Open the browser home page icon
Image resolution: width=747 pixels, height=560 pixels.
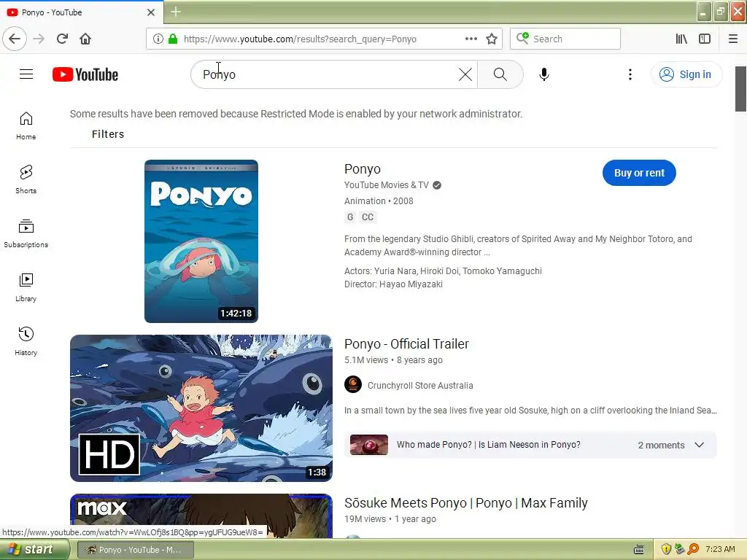(85, 39)
